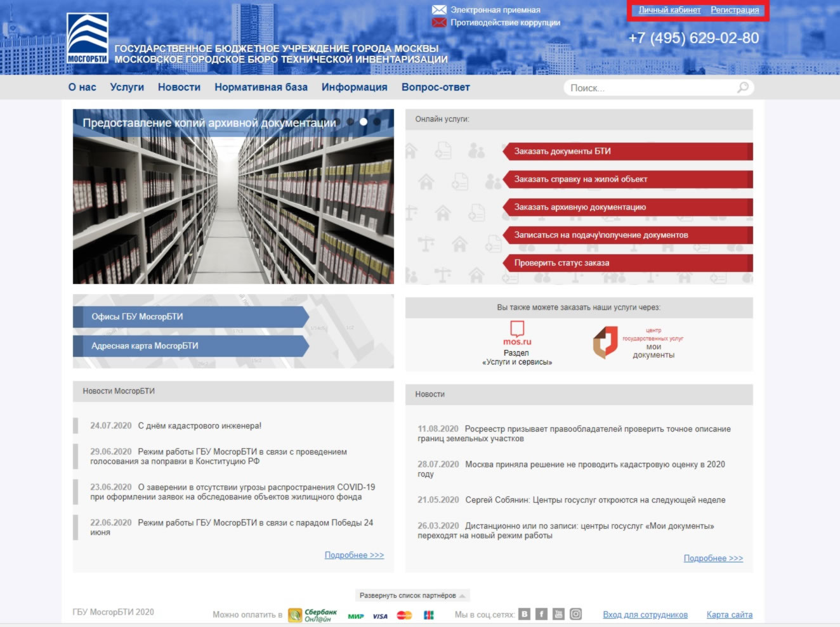
Task: Click Подробнее under the right Новости panel
Action: click(x=713, y=558)
